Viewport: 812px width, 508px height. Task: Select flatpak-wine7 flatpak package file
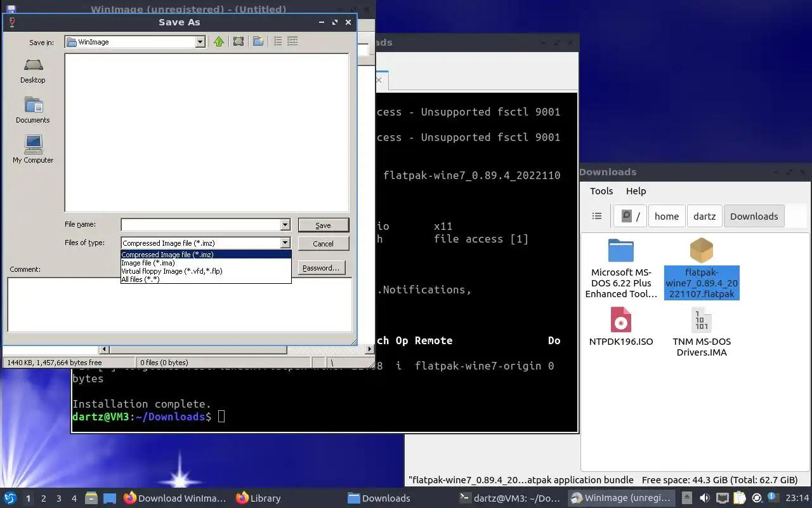(x=701, y=269)
